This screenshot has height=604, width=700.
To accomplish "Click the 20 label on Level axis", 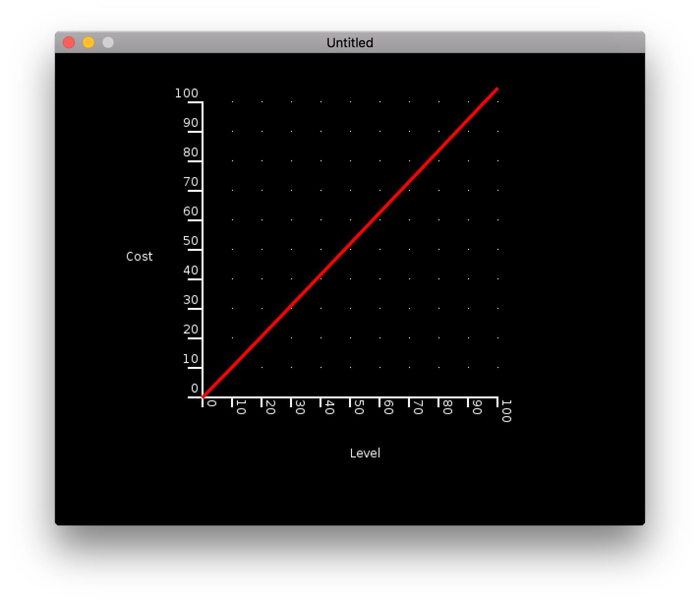I will point(270,407).
